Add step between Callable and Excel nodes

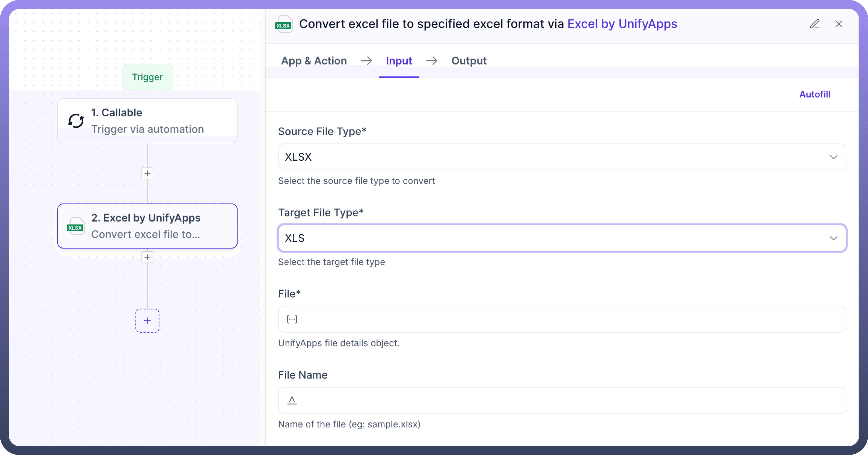pos(147,173)
